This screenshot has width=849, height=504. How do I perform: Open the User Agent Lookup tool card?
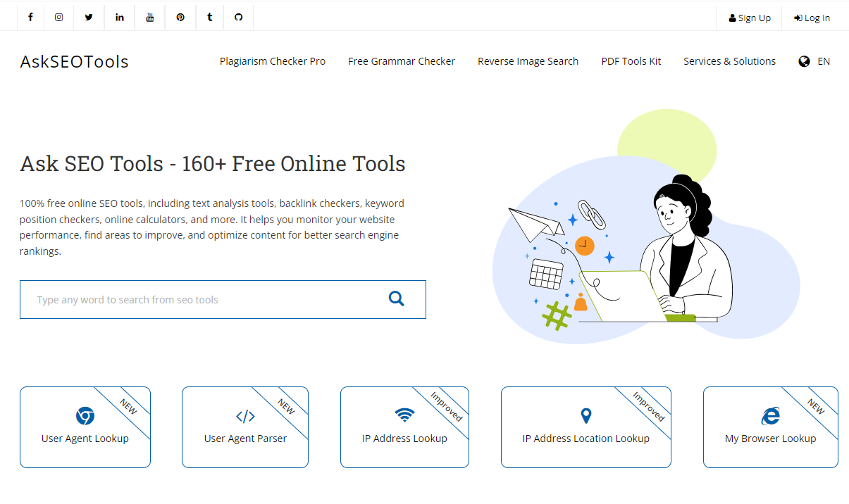85,427
